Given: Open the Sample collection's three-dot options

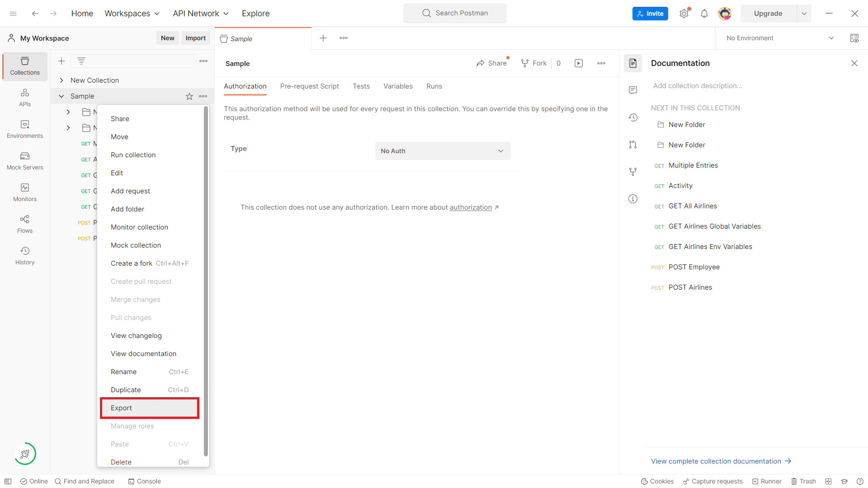Looking at the screenshot, I should [203, 96].
